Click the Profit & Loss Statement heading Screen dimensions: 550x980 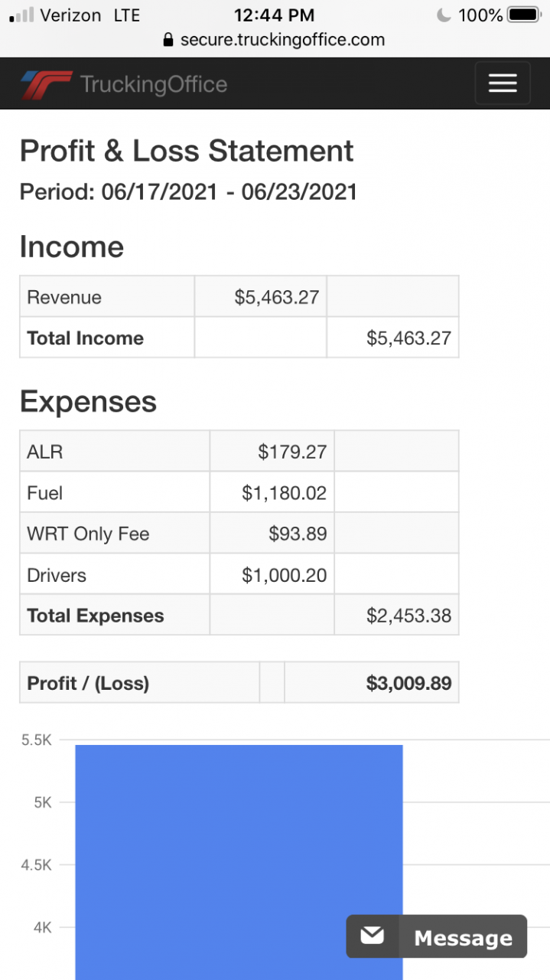click(187, 151)
